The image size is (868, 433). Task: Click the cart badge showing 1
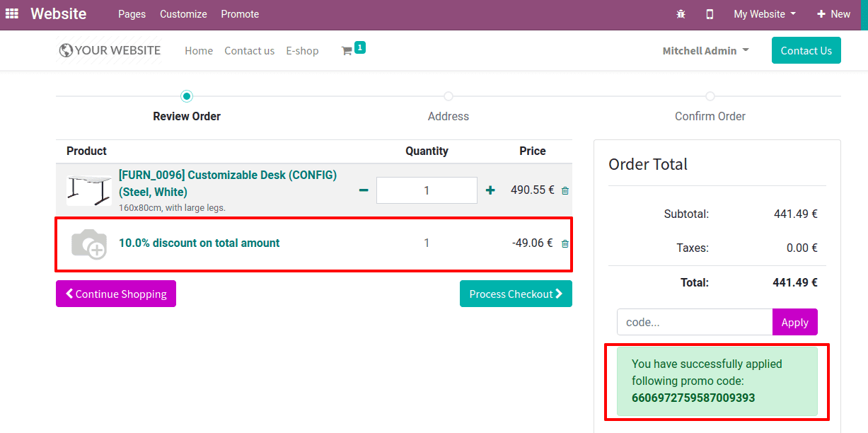[360, 47]
